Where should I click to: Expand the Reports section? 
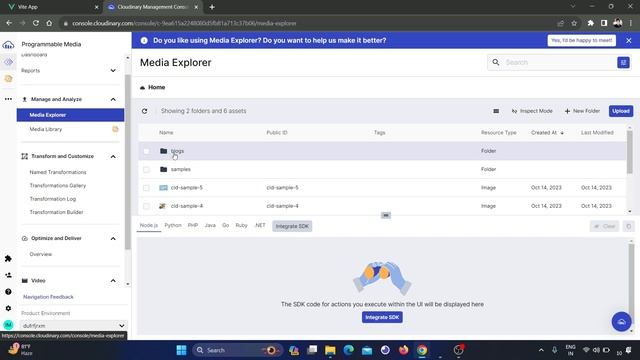point(113,71)
